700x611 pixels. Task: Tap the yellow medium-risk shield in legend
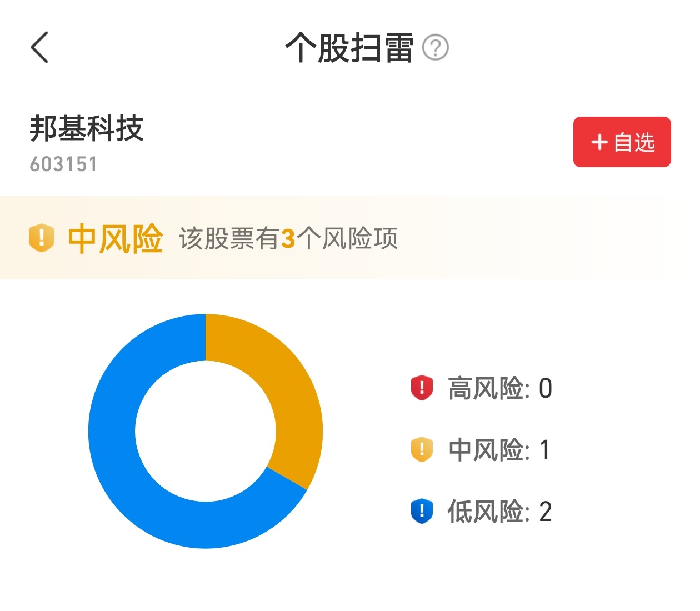(x=422, y=449)
